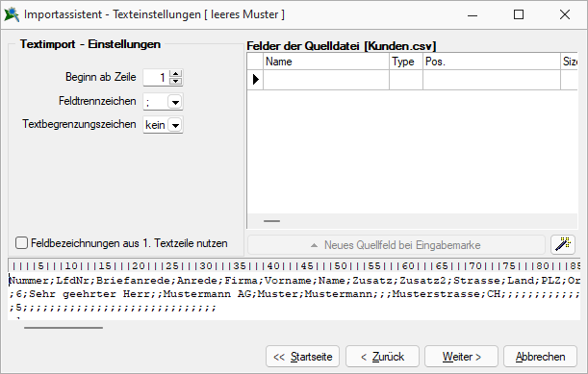Click the Abbrechen button

tap(540, 357)
